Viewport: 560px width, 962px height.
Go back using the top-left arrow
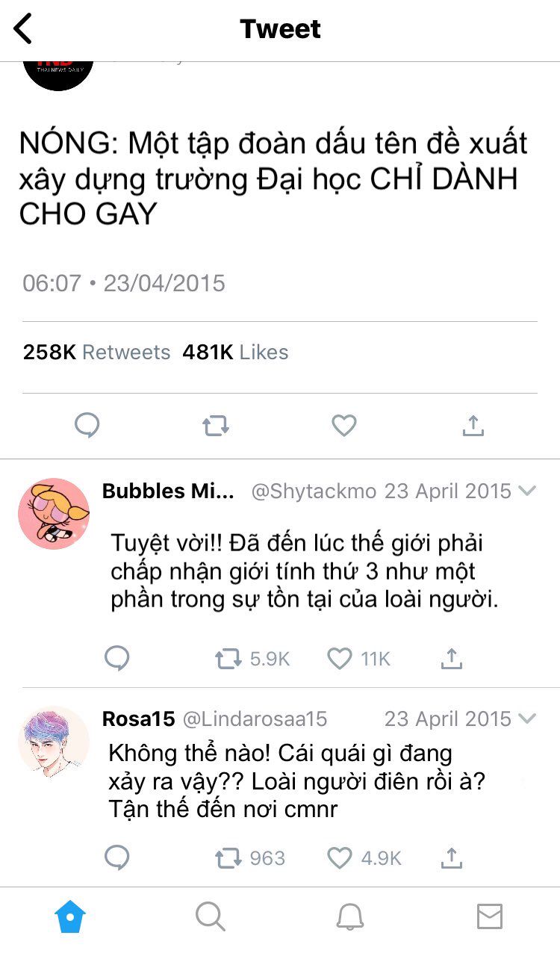click(x=23, y=28)
